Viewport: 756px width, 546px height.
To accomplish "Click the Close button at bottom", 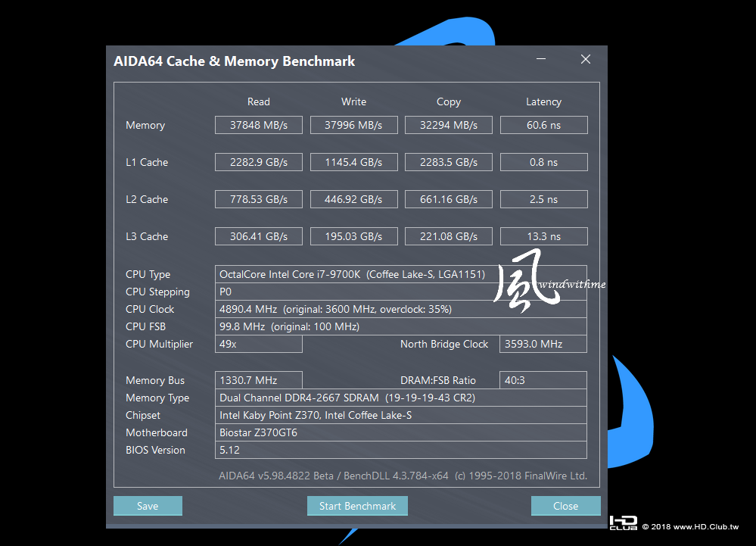I will [565, 505].
